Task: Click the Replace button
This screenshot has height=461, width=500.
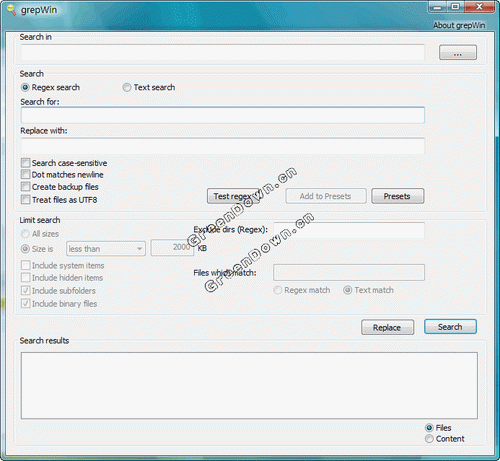Action: (x=387, y=327)
